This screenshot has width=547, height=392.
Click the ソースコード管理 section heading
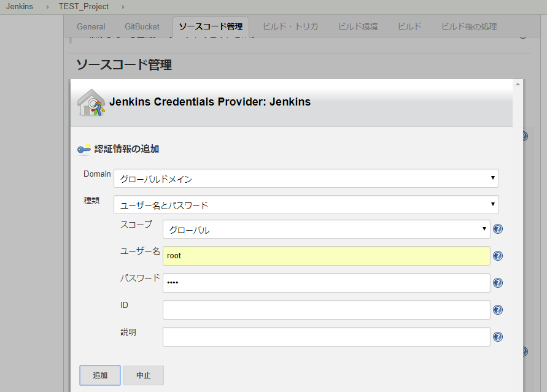click(x=124, y=65)
